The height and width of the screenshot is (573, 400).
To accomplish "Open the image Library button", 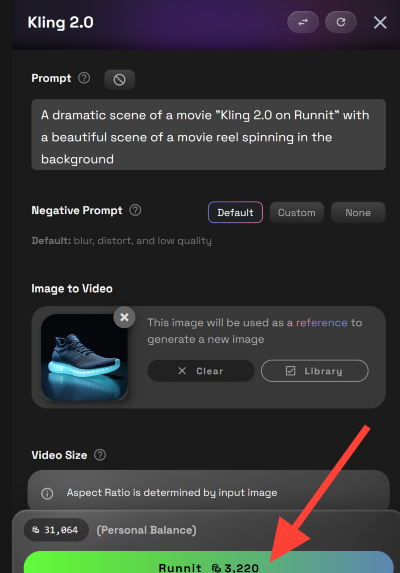I will (x=315, y=371).
